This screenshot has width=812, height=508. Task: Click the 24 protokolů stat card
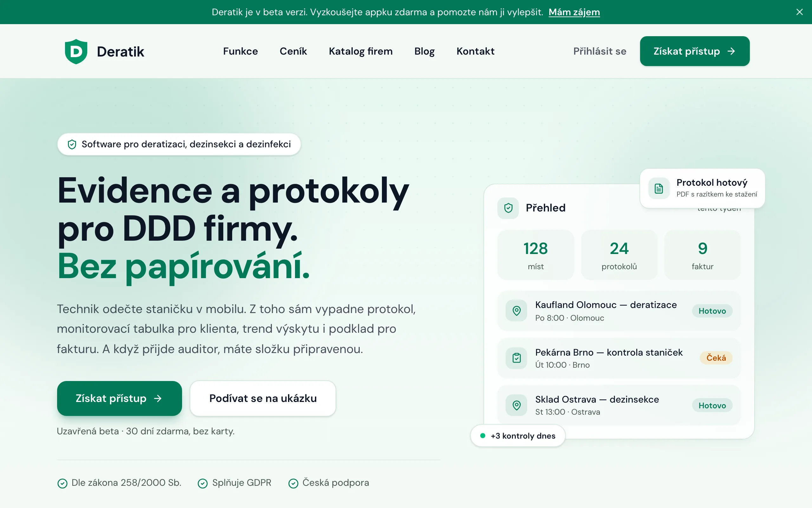[619, 255]
